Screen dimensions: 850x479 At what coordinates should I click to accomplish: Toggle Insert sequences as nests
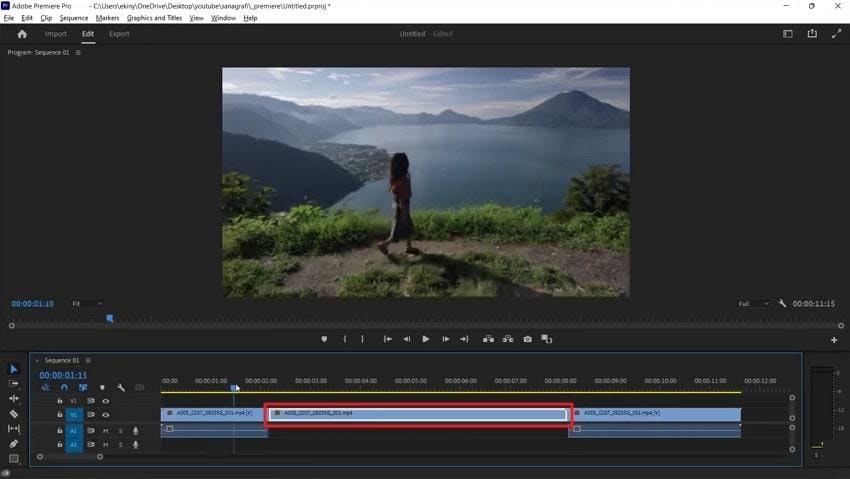(x=46, y=387)
